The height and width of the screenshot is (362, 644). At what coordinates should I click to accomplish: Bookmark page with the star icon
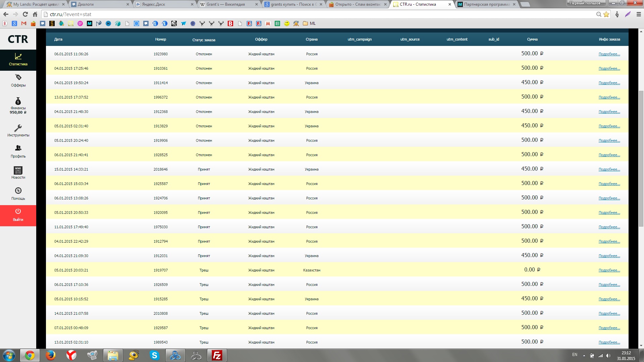pos(606,14)
